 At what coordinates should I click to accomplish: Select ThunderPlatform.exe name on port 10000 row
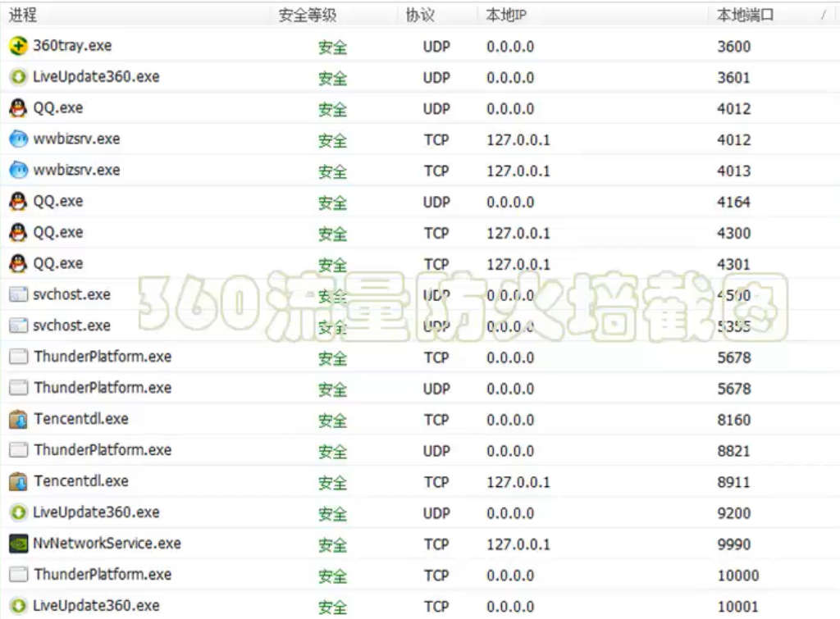103,574
